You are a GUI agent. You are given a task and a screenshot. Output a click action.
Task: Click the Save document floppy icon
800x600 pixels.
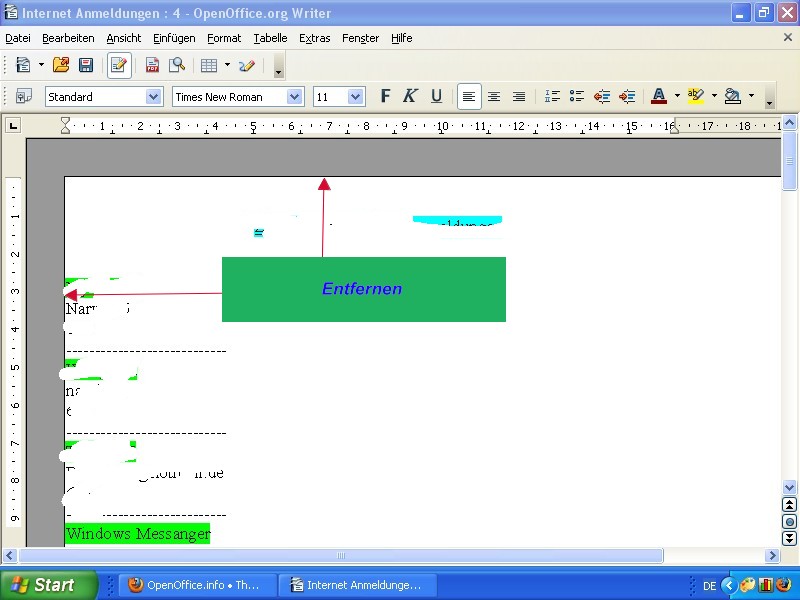[86, 65]
